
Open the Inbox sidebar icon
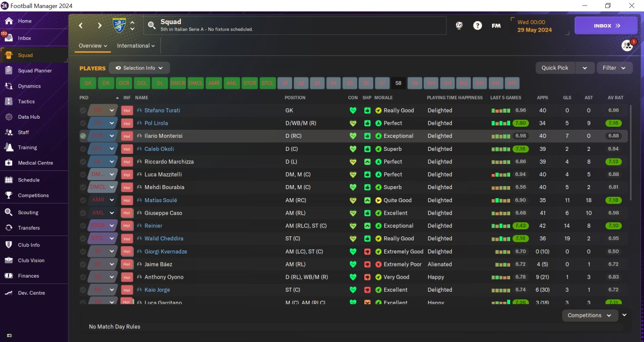click(x=9, y=38)
